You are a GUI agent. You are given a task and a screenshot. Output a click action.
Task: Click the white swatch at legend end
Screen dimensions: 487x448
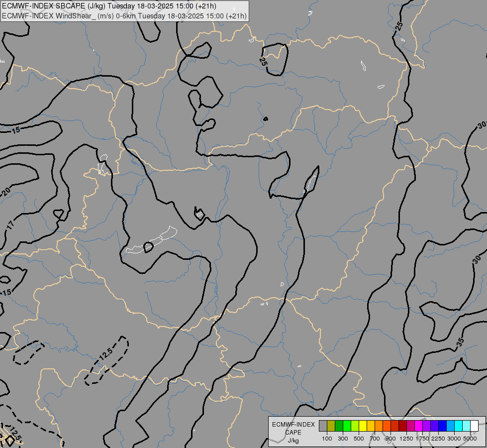[x=474, y=426]
